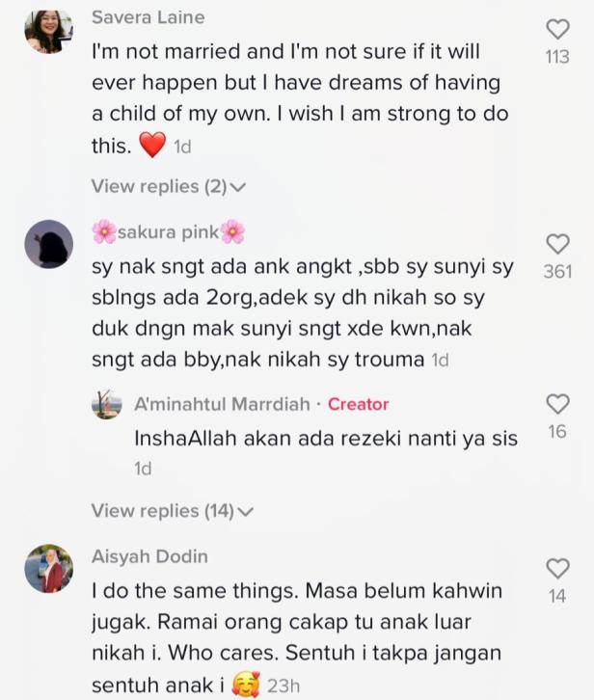Open A'minahtul Marrdiah username link
Screen dimensions: 594x700
222,404
